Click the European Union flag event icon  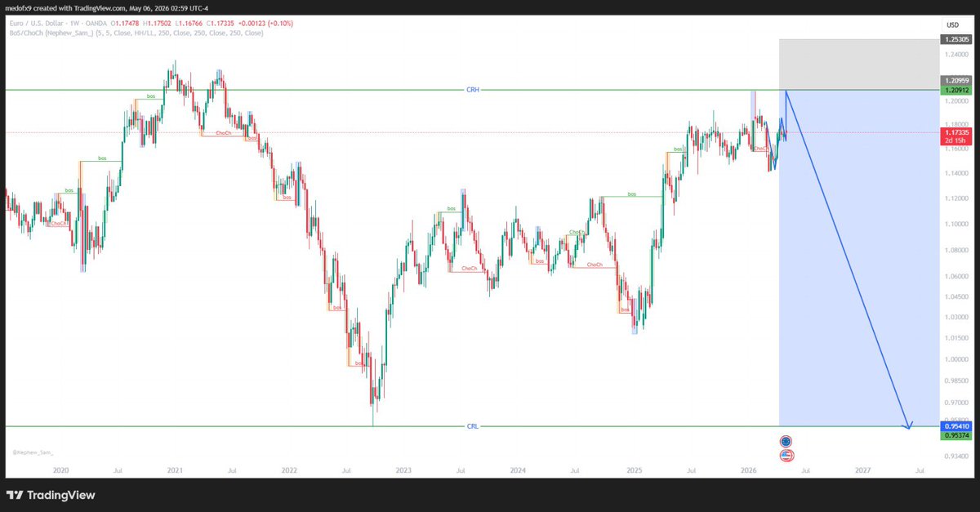click(x=786, y=441)
